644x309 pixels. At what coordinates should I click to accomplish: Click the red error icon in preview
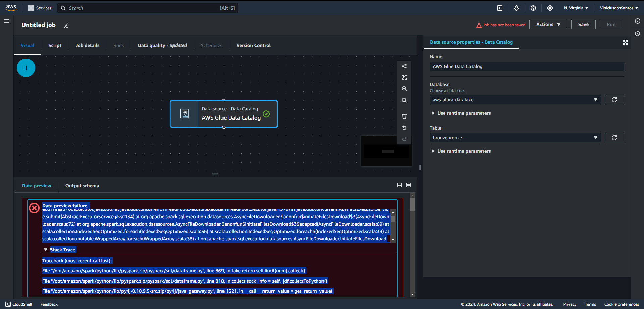point(34,208)
